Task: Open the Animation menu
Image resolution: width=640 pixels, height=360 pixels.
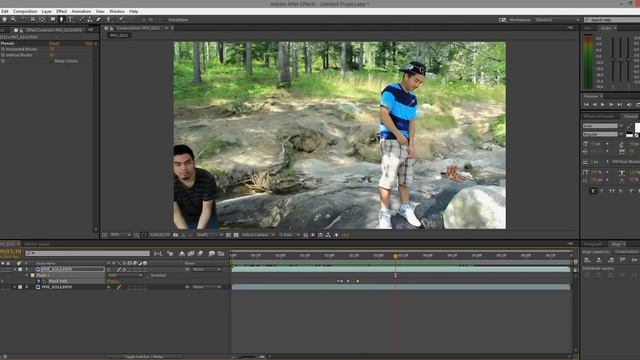Action: click(81, 11)
